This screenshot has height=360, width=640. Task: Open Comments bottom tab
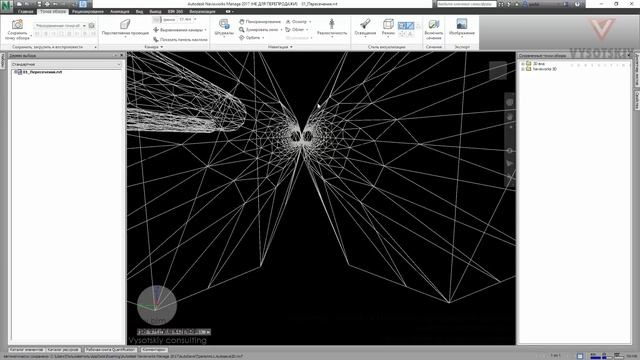(154, 349)
